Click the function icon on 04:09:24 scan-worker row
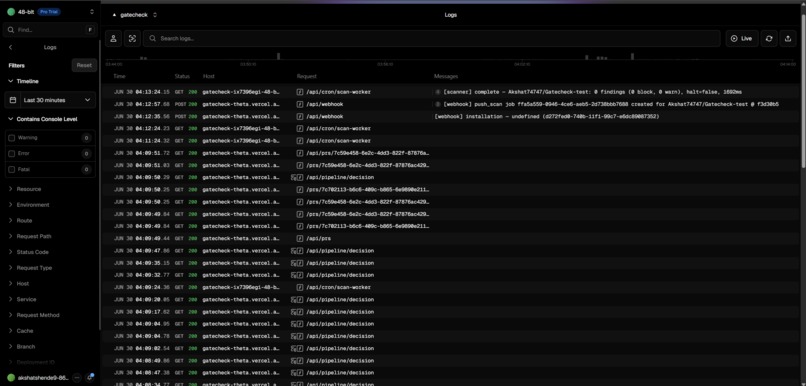The image size is (806, 386). 300,287
